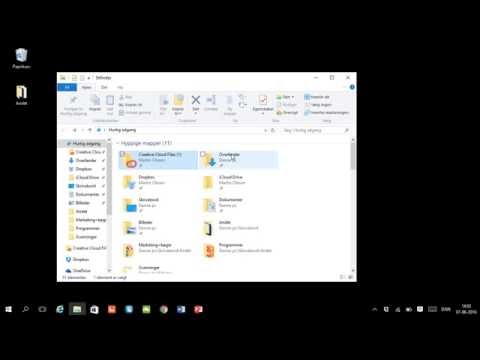This screenshot has height=360, width=480.
Task: Click the ribbon Help question mark icon
Action: (x=352, y=87)
